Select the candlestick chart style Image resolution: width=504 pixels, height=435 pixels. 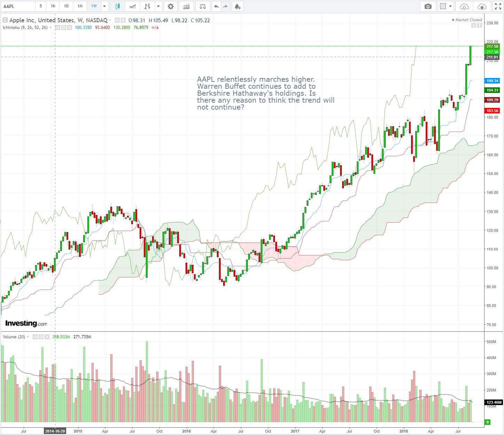tap(117, 6)
